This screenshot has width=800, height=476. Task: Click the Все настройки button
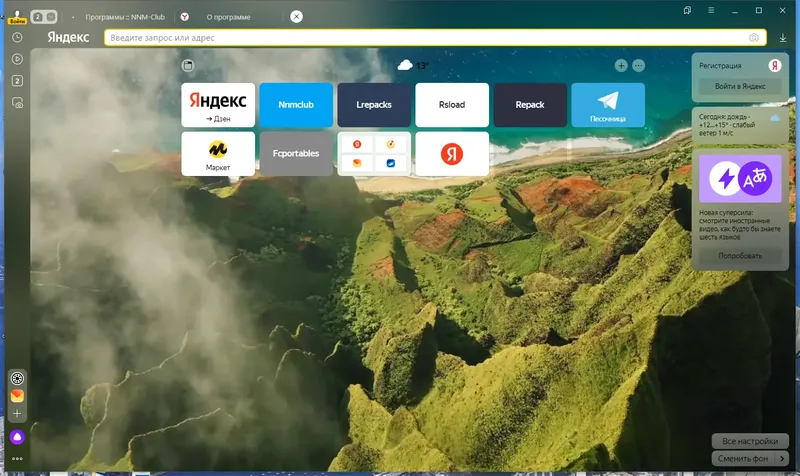pyautogui.click(x=750, y=441)
